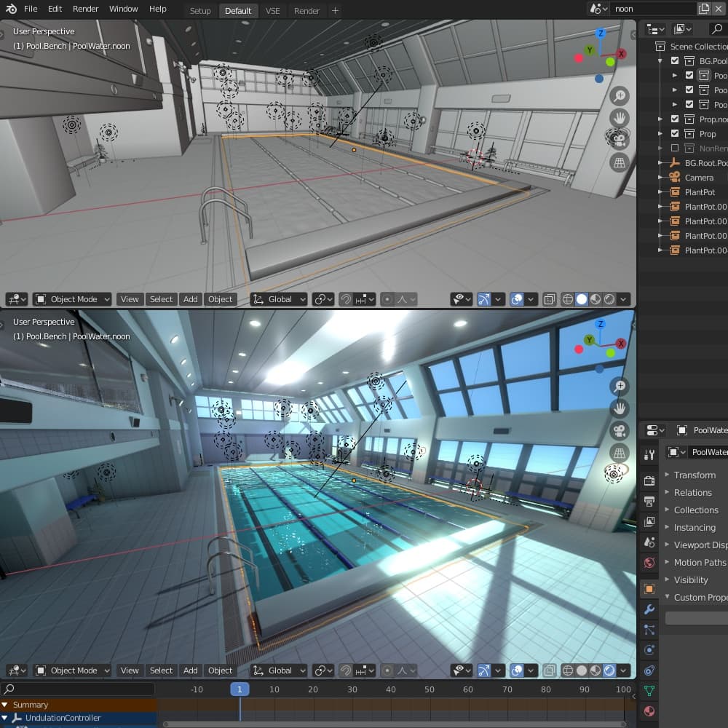The width and height of the screenshot is (728, 728).
Task: Click the Add button in bottom viewport header
Action: (x=190, y=670)
